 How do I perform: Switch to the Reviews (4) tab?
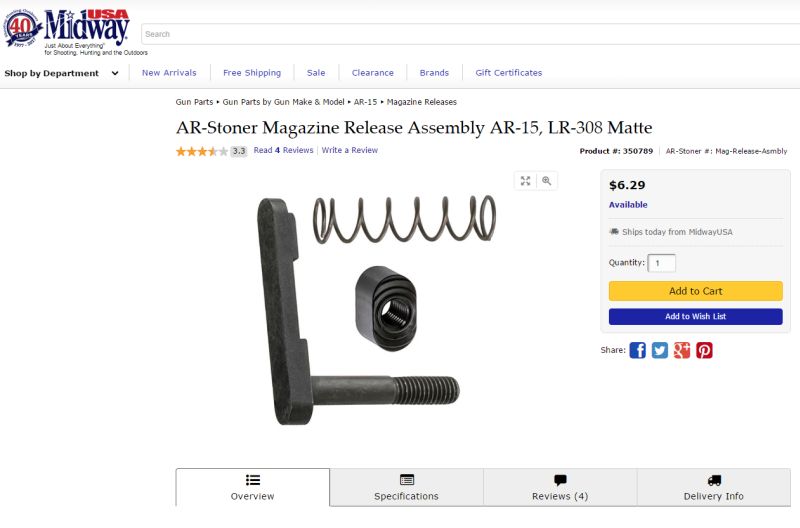(x=560, y=487)
